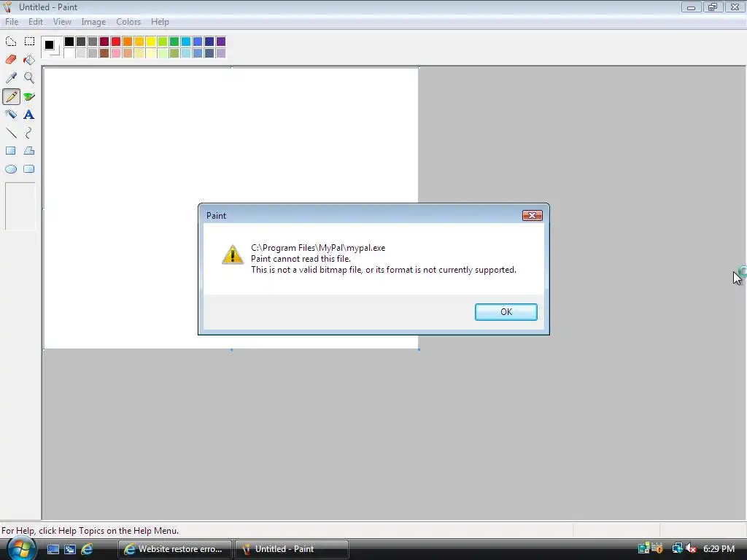This screenshot has width=747, height=560.
Task: Open the Colors menu
Action: [128, 22]
